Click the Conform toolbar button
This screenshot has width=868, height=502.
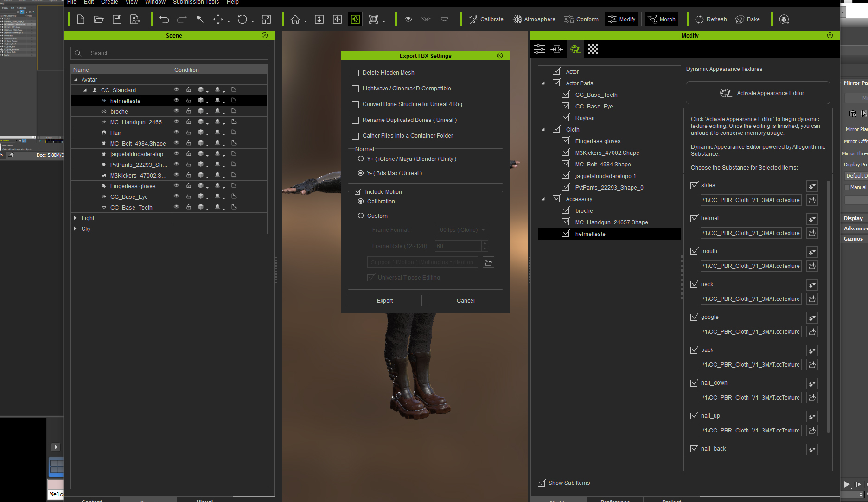tap(581, 19)
